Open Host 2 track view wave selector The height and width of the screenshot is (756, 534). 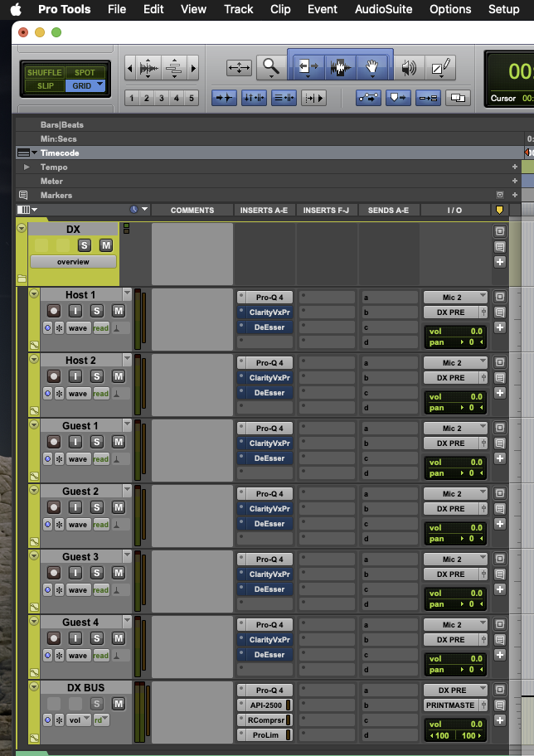point(78,394)
